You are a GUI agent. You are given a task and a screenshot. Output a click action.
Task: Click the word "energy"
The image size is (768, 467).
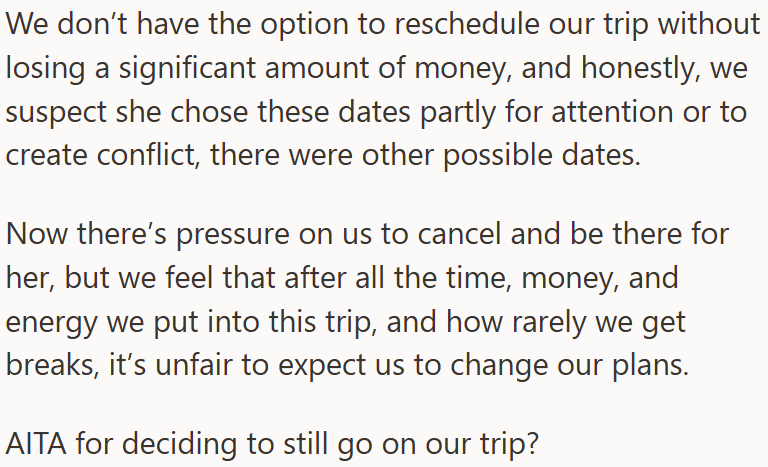click(x=51, y=324)
